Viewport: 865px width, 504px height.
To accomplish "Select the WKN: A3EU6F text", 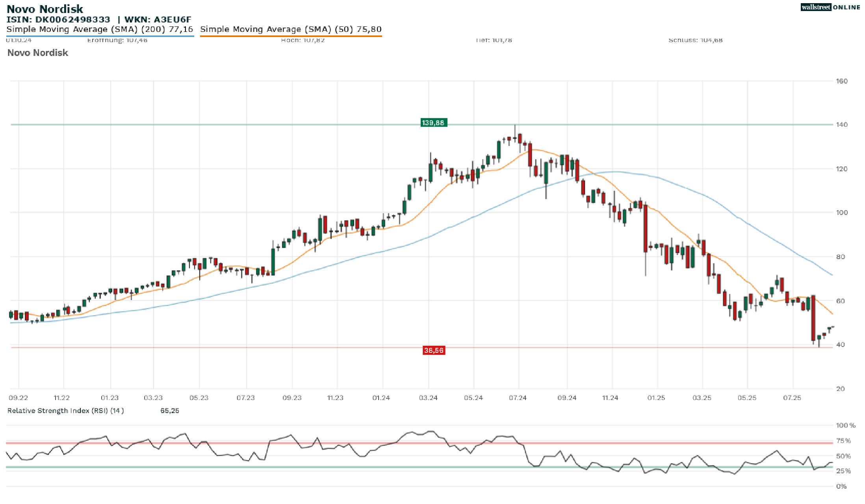I will click(158, 19).
